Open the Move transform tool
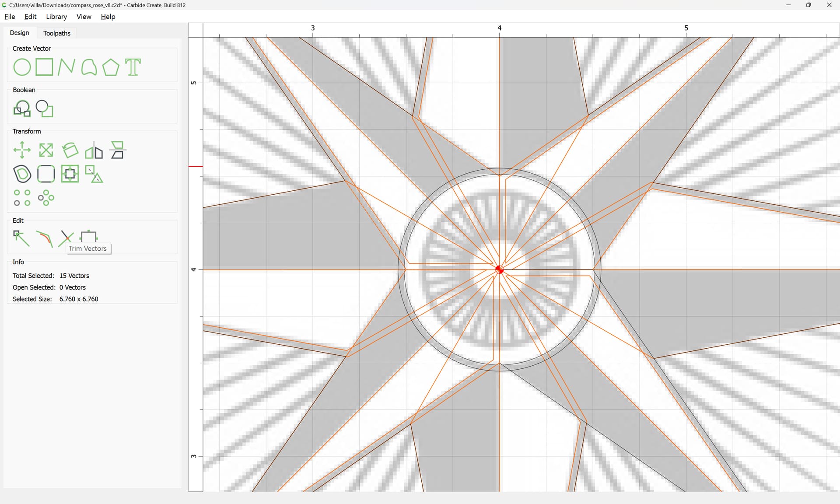The image size is (840, 504). (x=22, y=150)
